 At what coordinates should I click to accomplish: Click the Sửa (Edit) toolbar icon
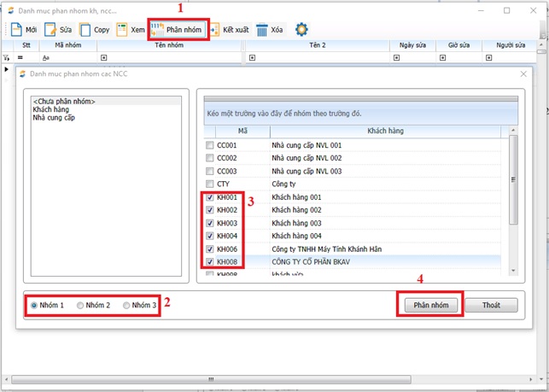51,30
